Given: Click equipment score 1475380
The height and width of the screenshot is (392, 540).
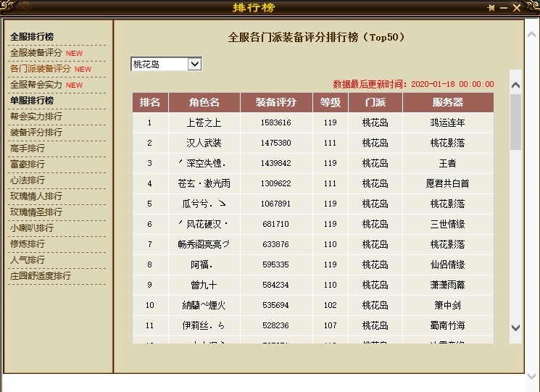Looking at the screenshot, I should [x=276, y=143].
